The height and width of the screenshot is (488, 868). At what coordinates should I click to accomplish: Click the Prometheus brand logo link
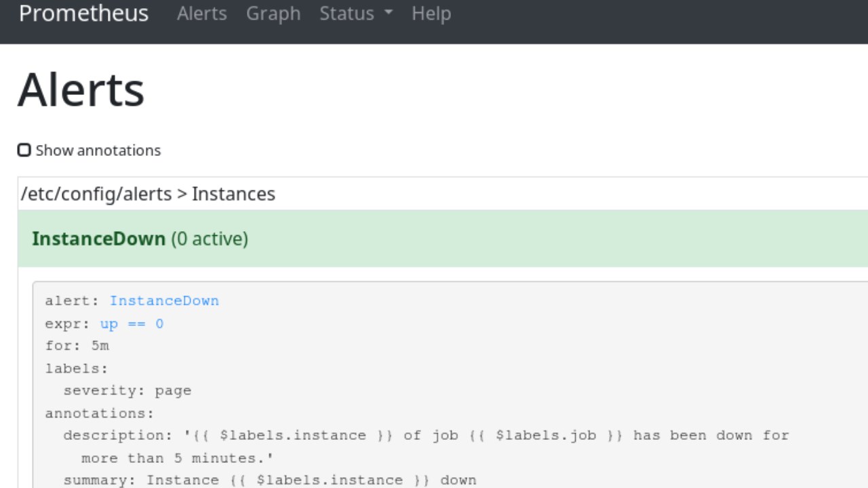(83, 14)
